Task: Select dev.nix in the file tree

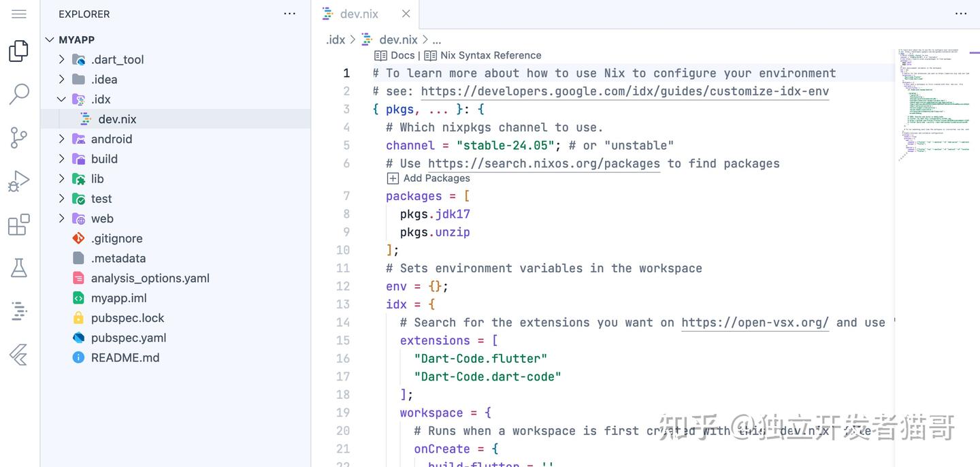Action: coord(176,119)
